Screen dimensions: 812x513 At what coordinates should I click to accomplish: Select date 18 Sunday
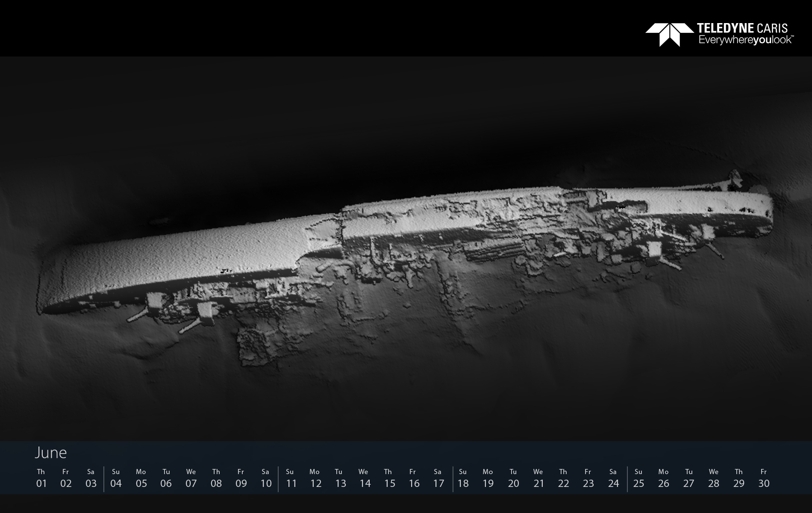tap(463, 478)
